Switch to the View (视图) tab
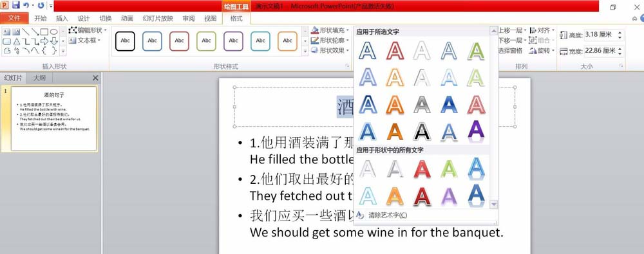 (211, 19)
